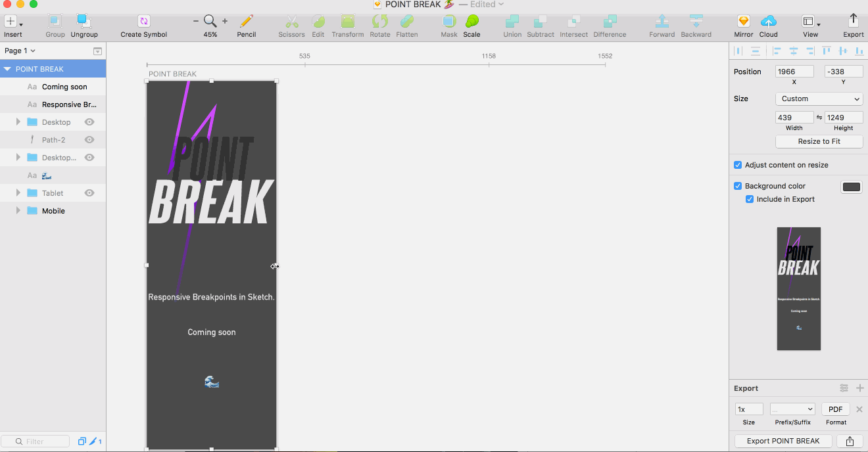
Task: Open the Page 1 dropdown
Action: [x=20, y=51]
